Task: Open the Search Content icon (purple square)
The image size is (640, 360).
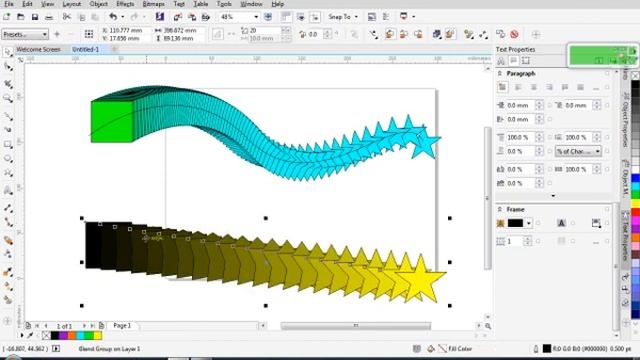Action: 160,17
